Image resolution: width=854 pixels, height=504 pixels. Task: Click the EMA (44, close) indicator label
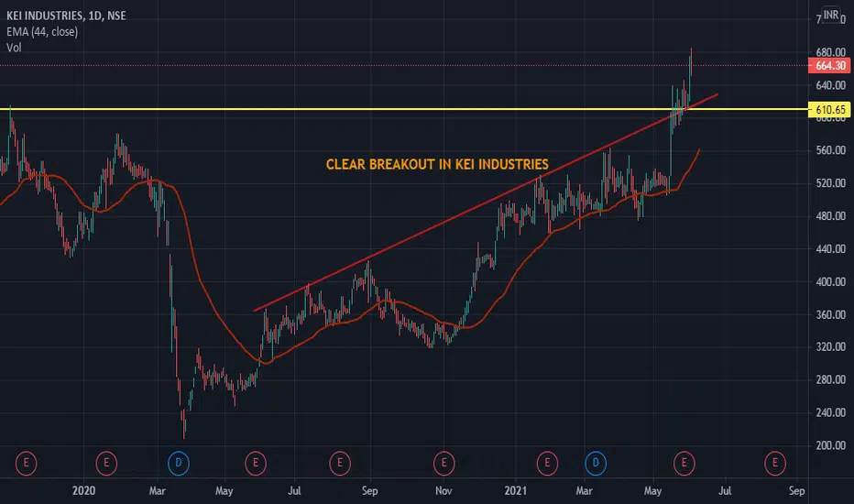click(42, 31)
